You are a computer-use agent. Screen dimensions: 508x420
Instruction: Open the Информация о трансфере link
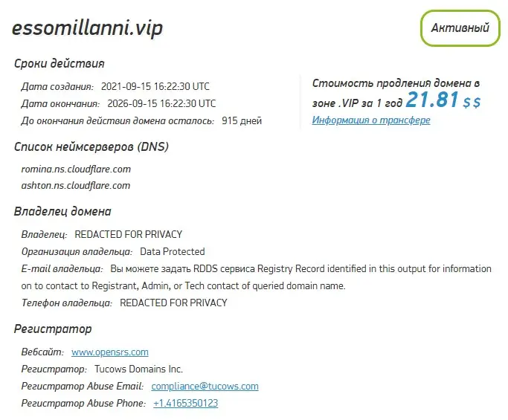pyautogui.click(x=371, y=120)
